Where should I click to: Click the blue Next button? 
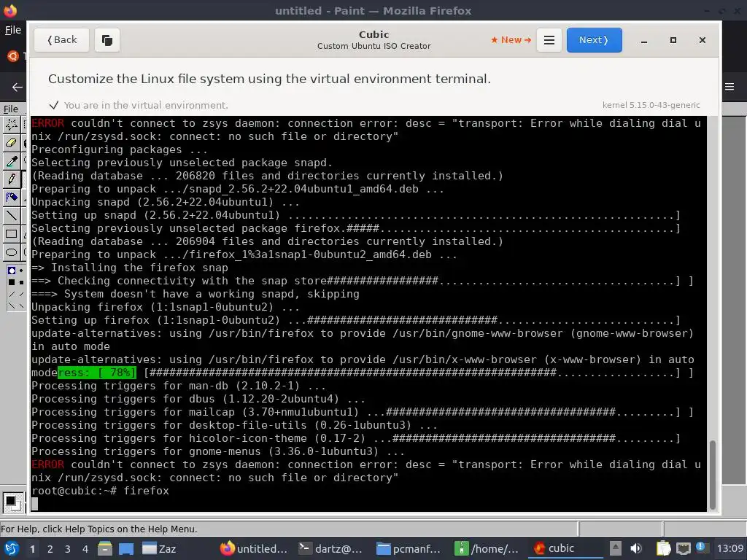594,40
